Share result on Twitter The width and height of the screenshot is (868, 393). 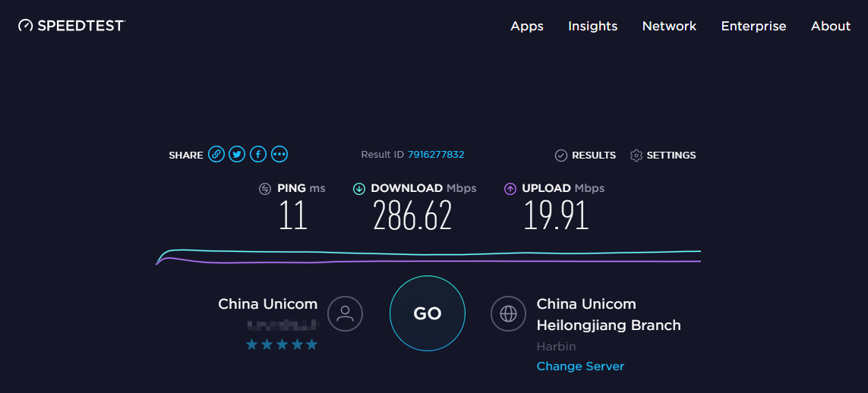(x=238, y=154)
